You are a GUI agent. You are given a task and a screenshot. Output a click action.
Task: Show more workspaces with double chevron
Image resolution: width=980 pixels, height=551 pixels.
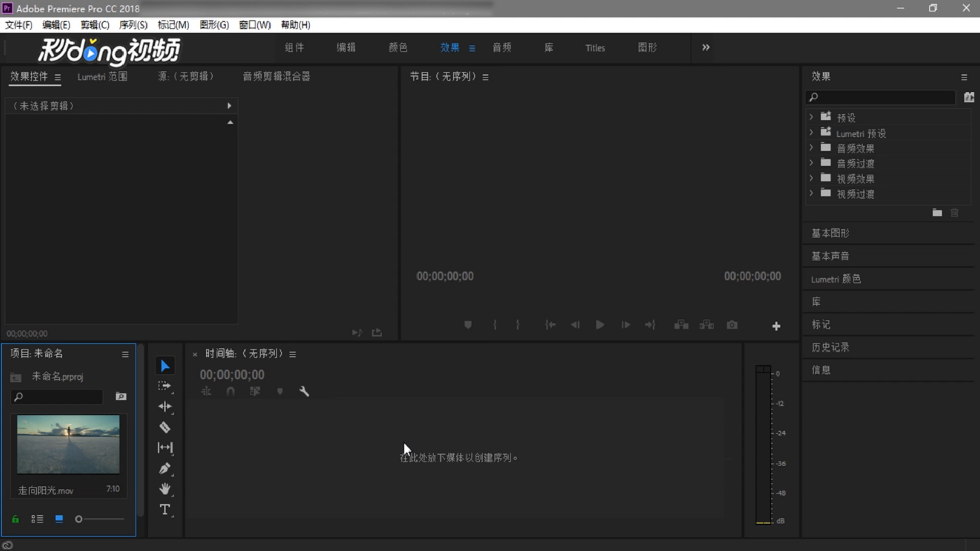pyautogui.click(x=706, y=47)
